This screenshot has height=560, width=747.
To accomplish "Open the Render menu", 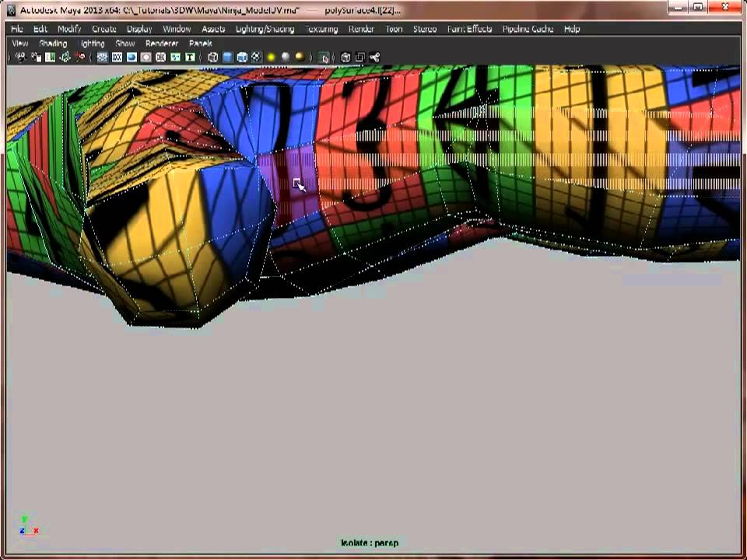I will pyautogui.click(x=361, y=29).
